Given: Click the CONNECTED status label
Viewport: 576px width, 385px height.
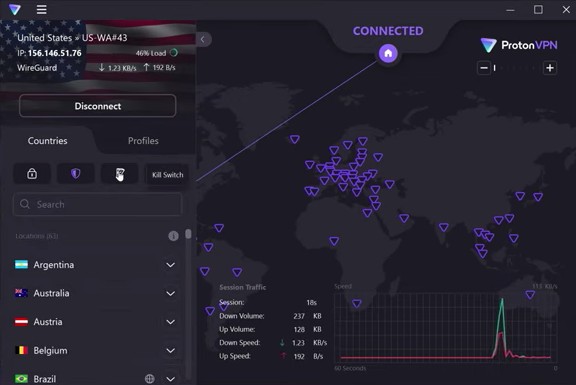Looking at the screenshot, I should [388, 31].
